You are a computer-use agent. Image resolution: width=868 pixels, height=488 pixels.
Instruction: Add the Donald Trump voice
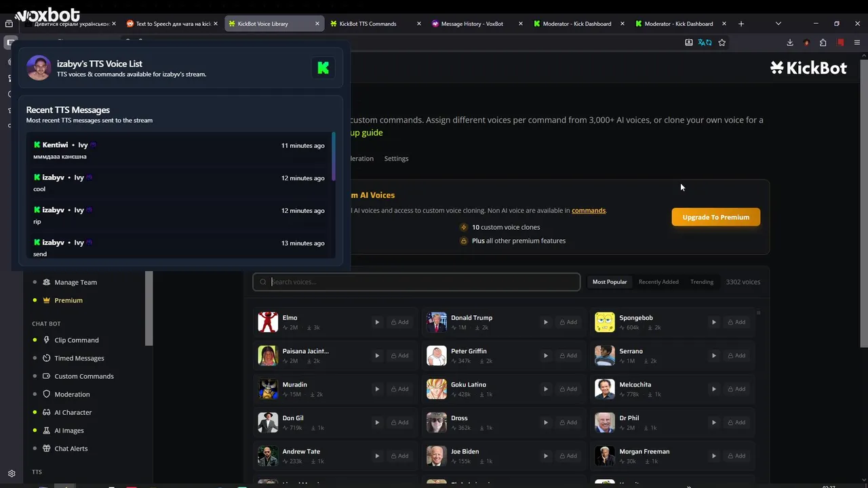point(568,322)
